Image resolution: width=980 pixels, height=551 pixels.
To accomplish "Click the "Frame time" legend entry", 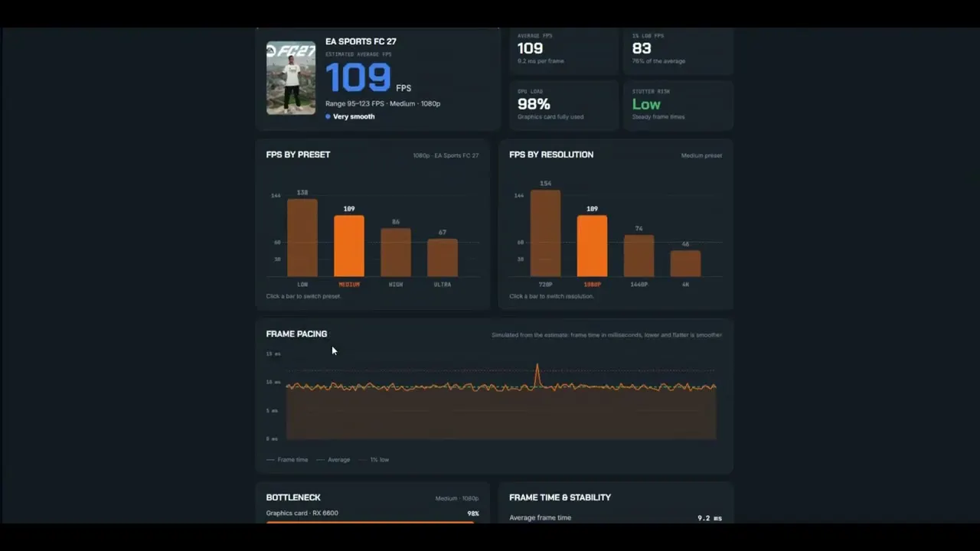I will 287,460.
